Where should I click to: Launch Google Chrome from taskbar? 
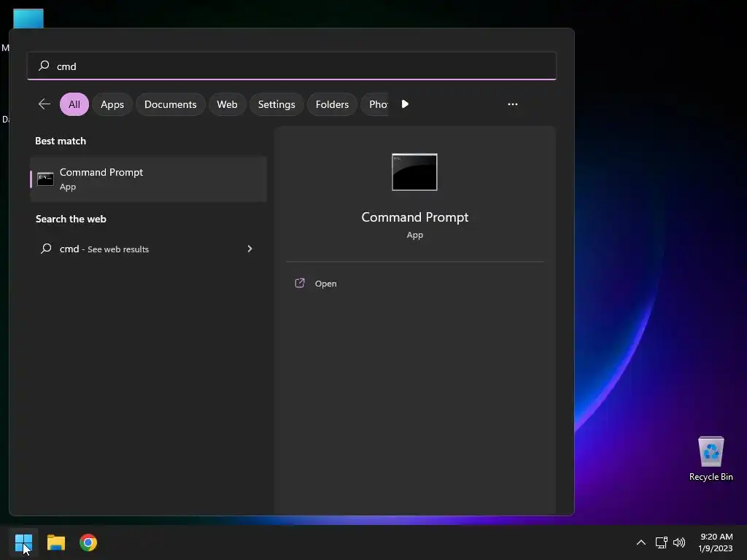[88, 542]
